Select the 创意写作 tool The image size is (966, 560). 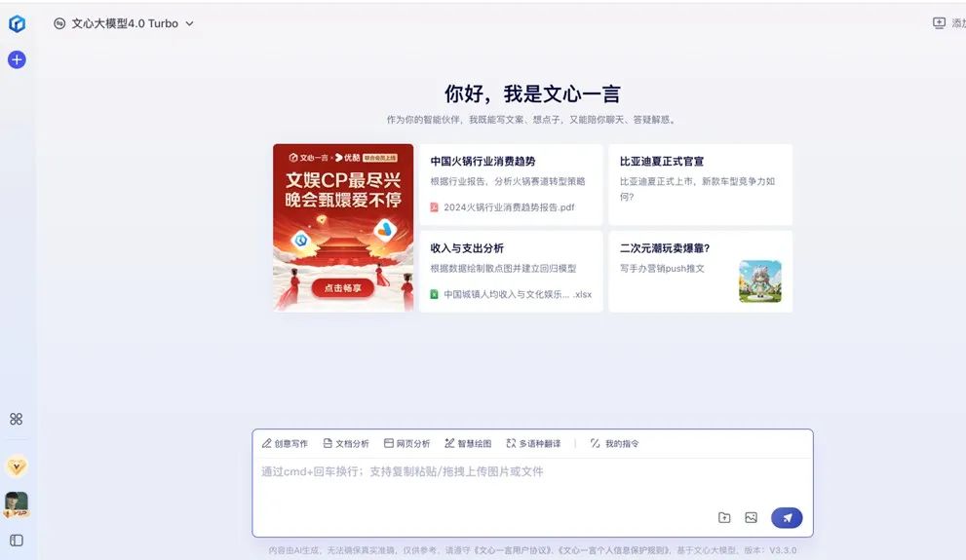coord(285,443)
